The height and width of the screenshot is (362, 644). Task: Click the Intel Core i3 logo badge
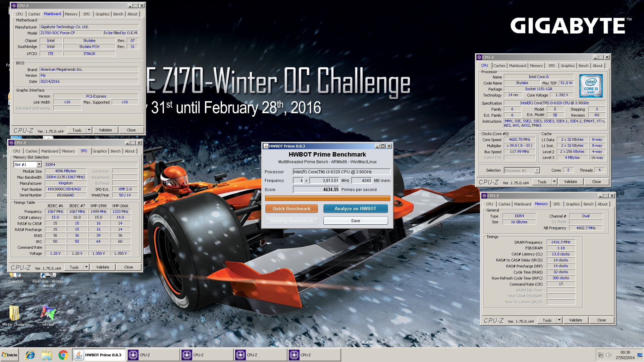[591, 86]
